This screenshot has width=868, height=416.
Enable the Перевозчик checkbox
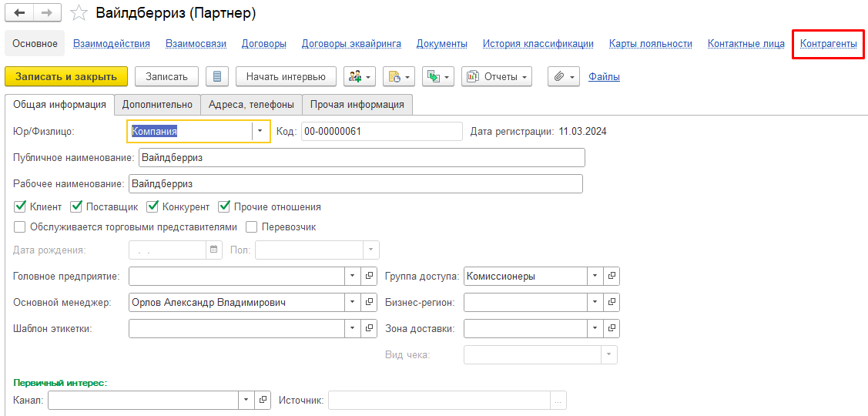[x=252, y=227]
